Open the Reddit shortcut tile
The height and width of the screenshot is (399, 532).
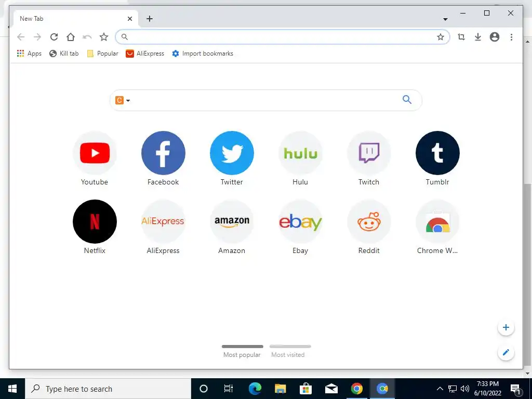pos(369,227)
